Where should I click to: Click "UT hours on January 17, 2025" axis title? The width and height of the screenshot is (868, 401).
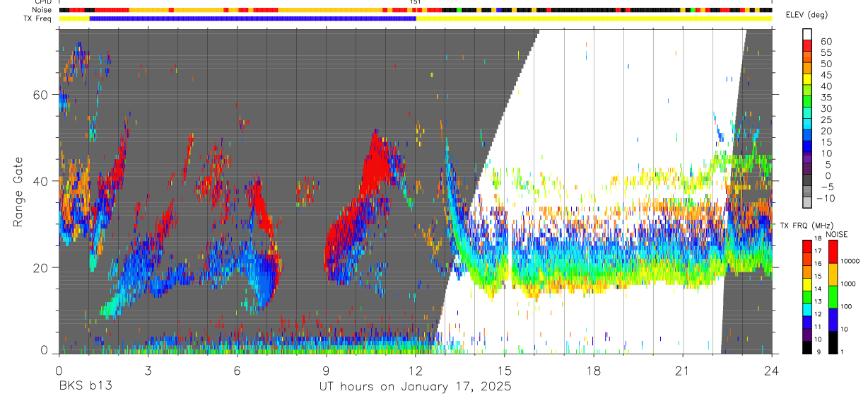click(x=414, y=387)
